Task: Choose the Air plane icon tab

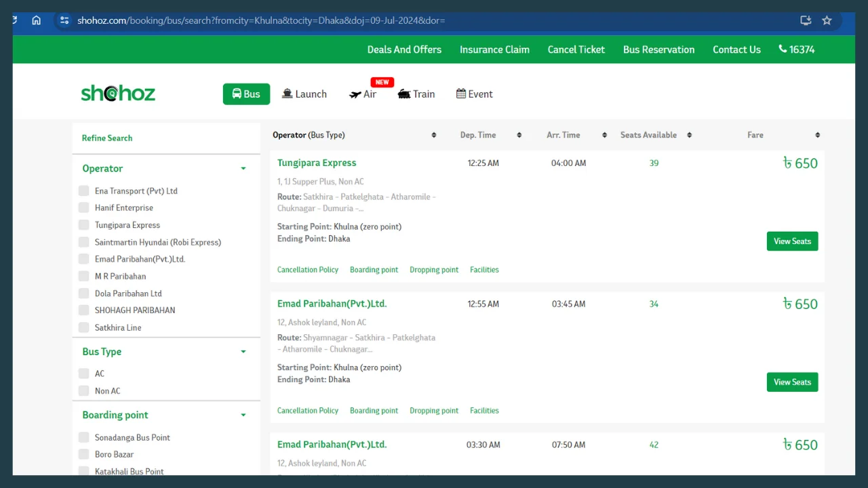Action: coord(355,94)
